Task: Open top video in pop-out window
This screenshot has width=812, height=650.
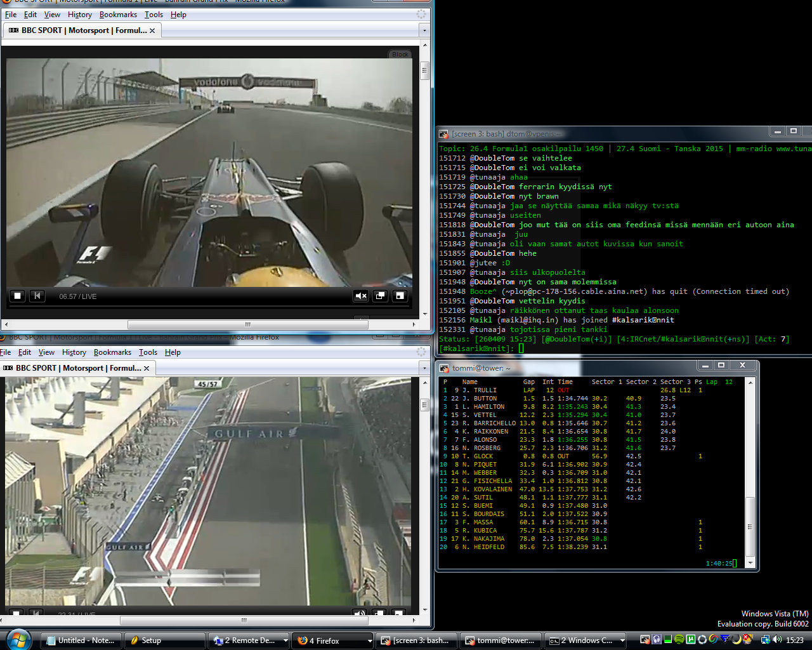Action: coord(380,296)
